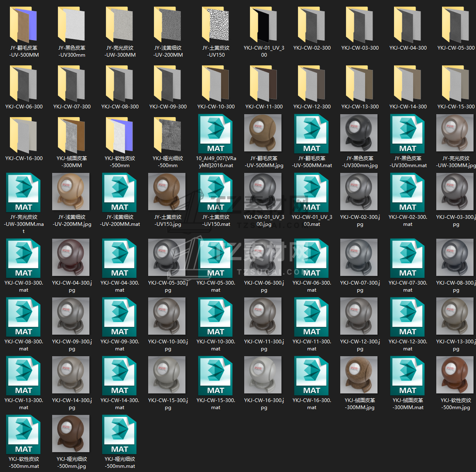Open the JY-土黄皮纹-UV150 folder
This screenshot has width=476, height=472.
tap(216, 25)
